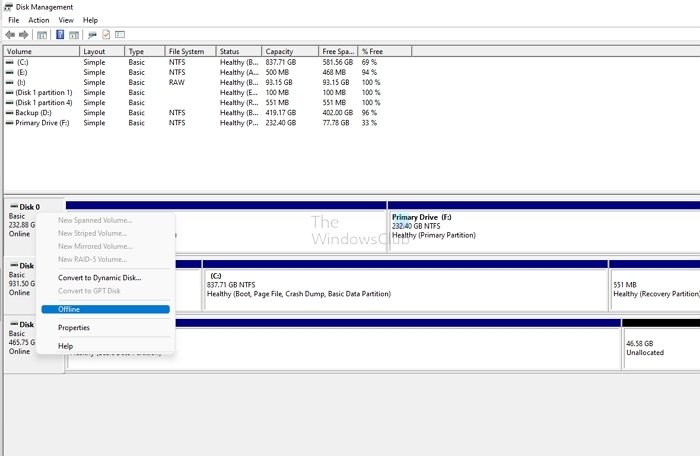This screenshot has width=700, height=456.
Task: Click the 837.71 GB capacity cell
Action: [281, 63]
